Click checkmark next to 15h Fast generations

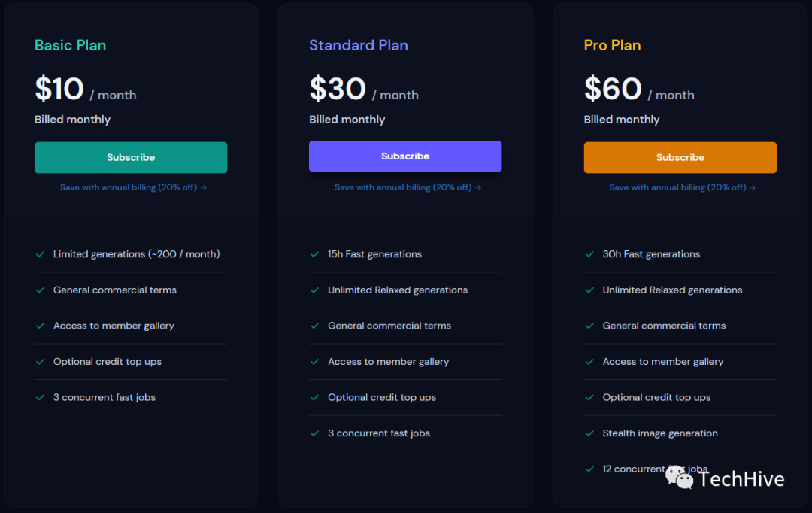(315, 254)
